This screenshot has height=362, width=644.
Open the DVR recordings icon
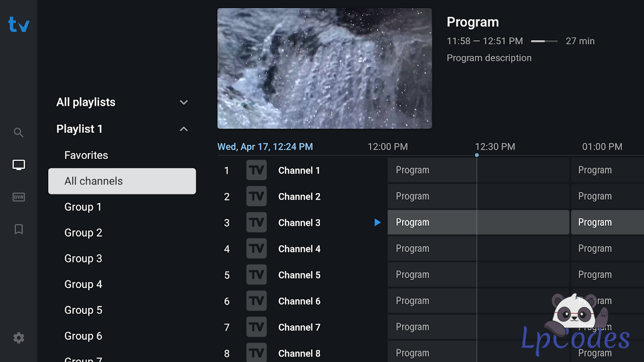pyautogui.click(x=19, y=197)
